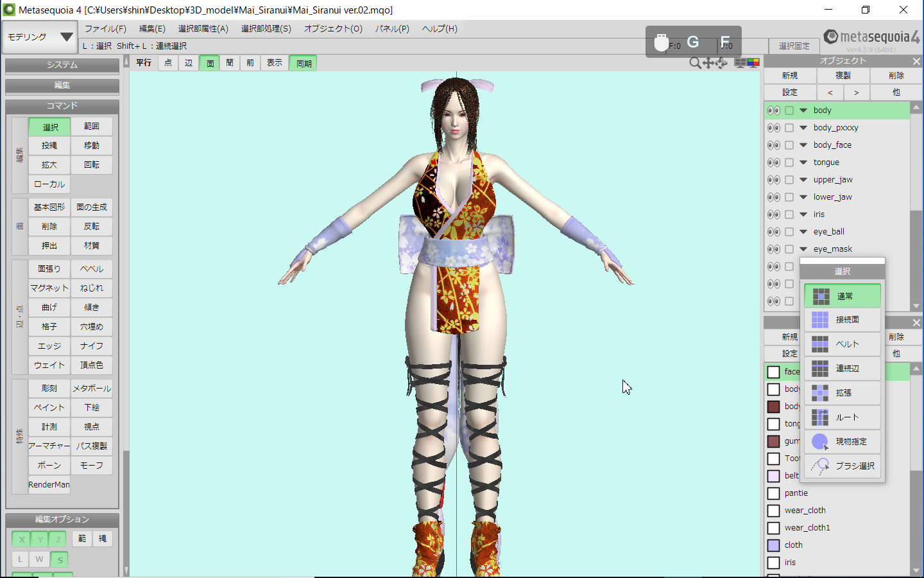Toggle lock checkbox for eye_ball object
The width and height of the screenshot is (924, 578).
tap(789, 232)
